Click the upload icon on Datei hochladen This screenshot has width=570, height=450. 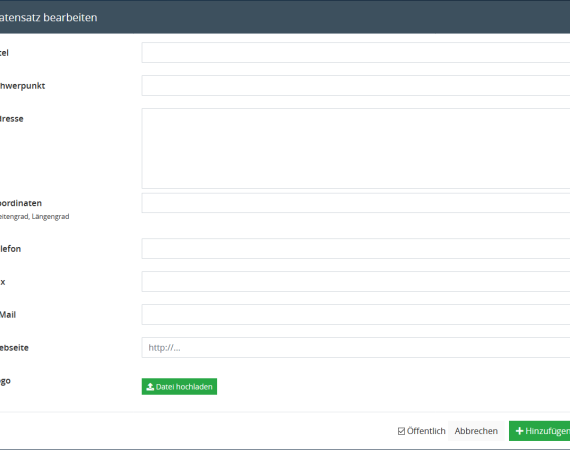[x=150, y=387]
